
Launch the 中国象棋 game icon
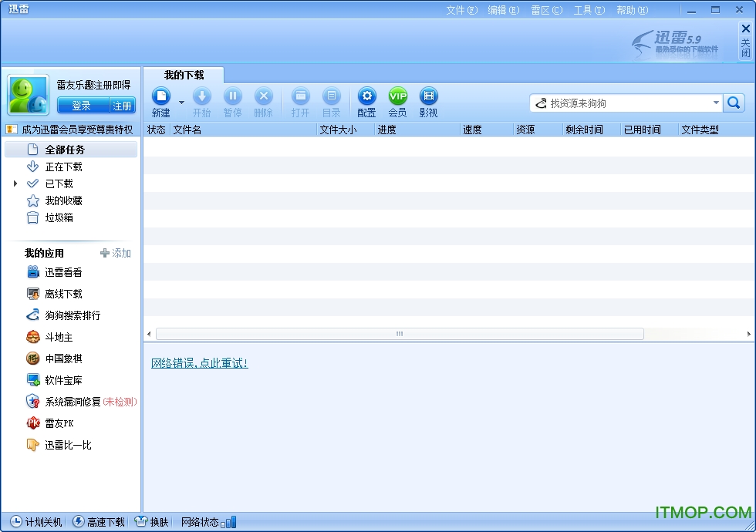[32, 358]
